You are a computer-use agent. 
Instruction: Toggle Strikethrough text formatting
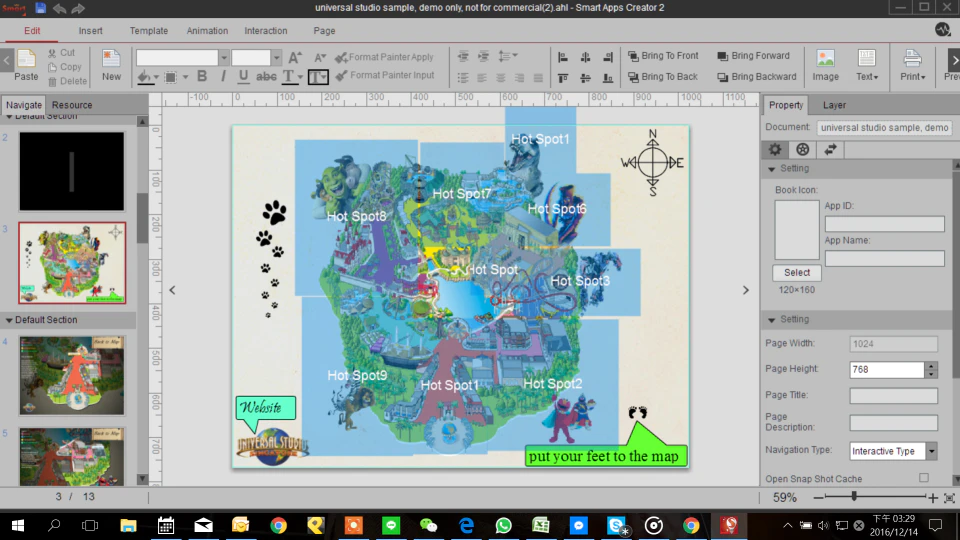(x=266, y=77)
